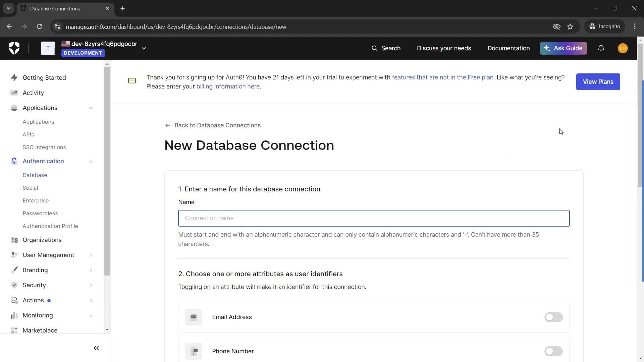Open the tab search dropdown
The height and width of the screenshot is (362, 644).
point(8,8)
